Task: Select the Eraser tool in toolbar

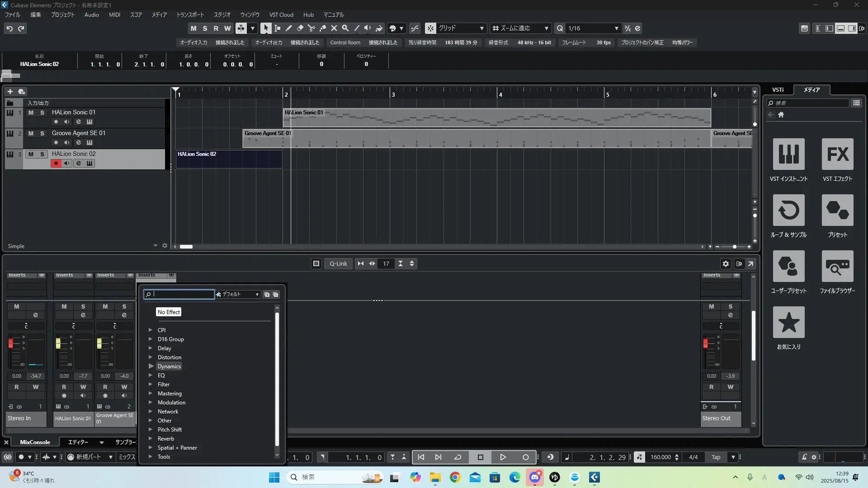Action: [300, 28]
